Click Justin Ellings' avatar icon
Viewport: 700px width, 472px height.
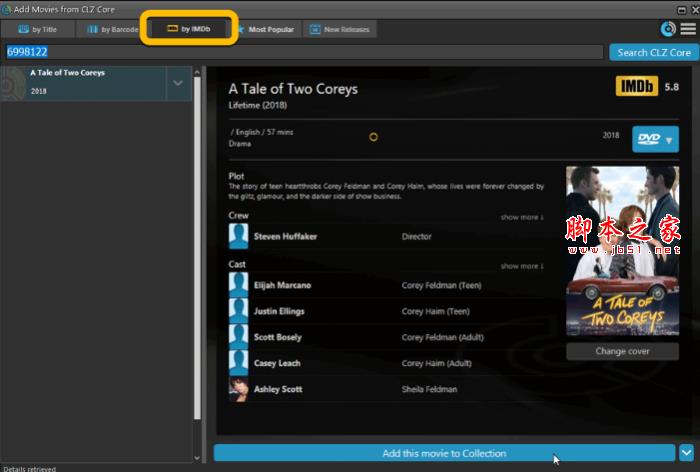(239, 311)
